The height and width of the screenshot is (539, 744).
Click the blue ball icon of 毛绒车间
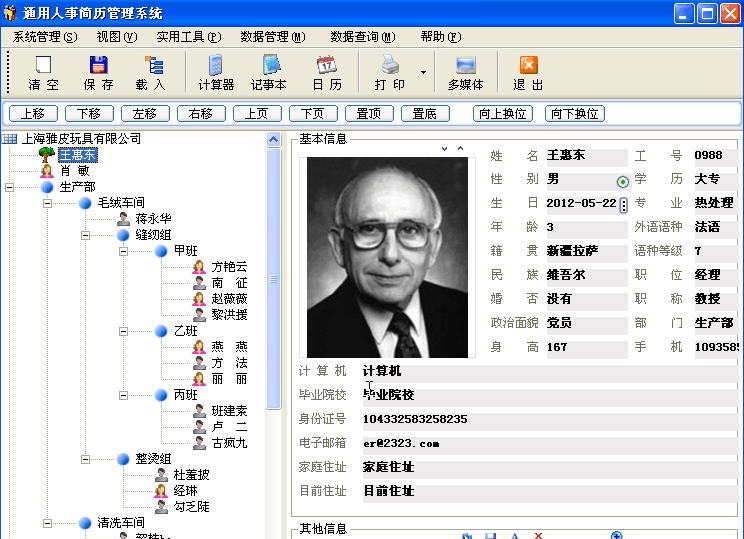85,203
